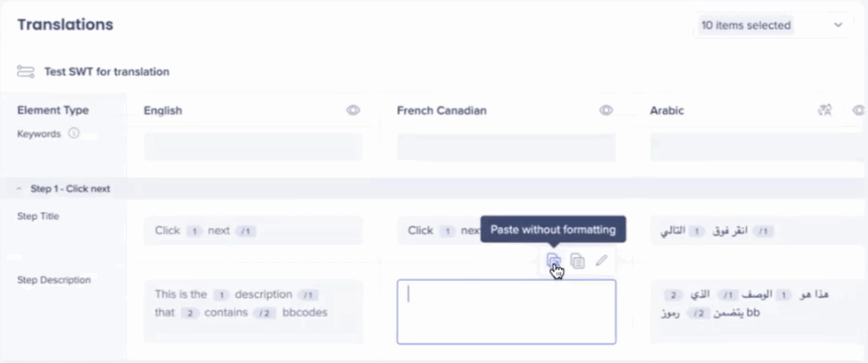Image resolution: width=868 pixels, height=363 pixels.
Task: Click the workflow icon beside Test SWT
Action: [x=25, y=71]
